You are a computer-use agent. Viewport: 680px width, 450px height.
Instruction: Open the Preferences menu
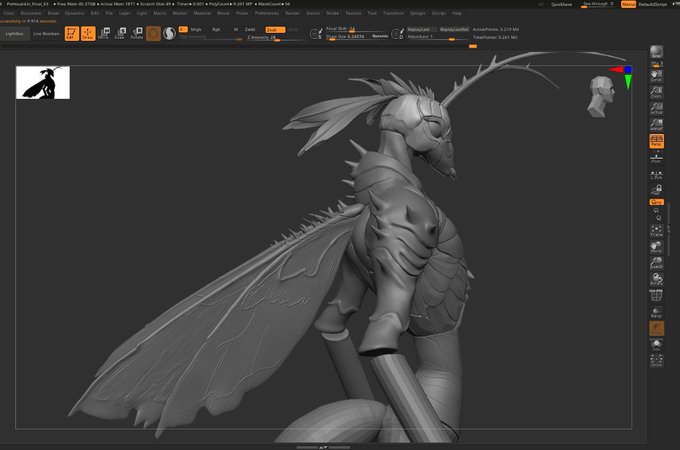click(x=267, y=13)
